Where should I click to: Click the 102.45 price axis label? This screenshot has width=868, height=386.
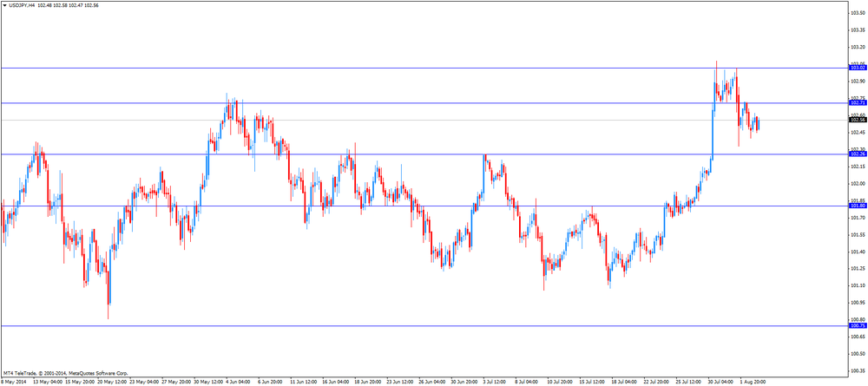pyautogui.click(x=858, y=132)
